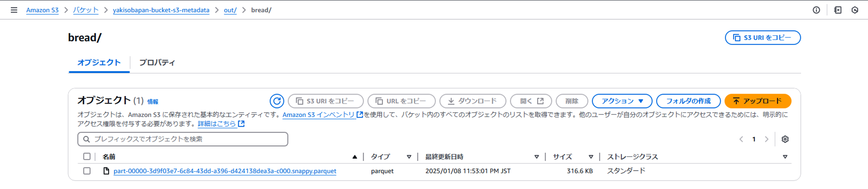
Task: Click the parquet file document icon
Action: click(x=106, y=171)
